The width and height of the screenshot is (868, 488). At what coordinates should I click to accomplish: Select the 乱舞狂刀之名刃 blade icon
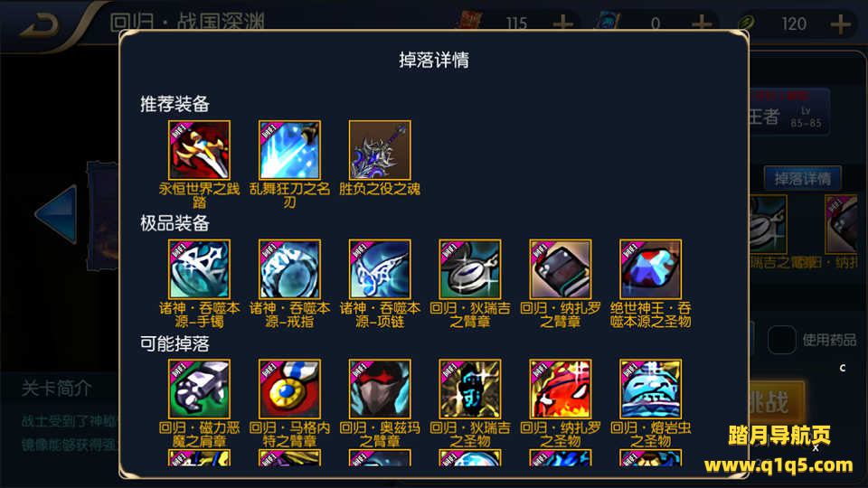pos(289,150)
